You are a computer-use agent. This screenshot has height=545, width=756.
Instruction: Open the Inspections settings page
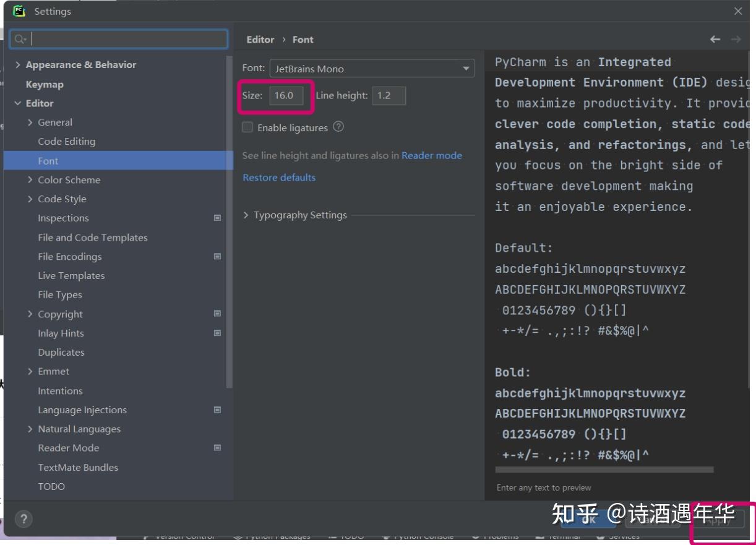63,218
